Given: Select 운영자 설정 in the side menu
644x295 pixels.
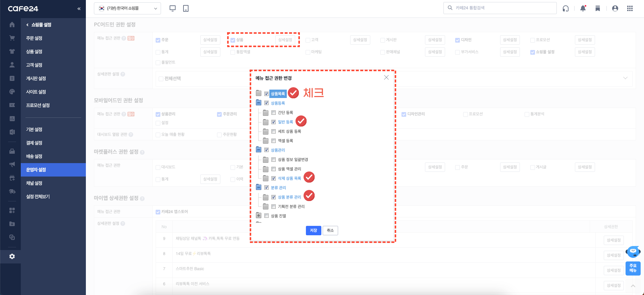Looking at the screenshot, I should coord(53,170).
